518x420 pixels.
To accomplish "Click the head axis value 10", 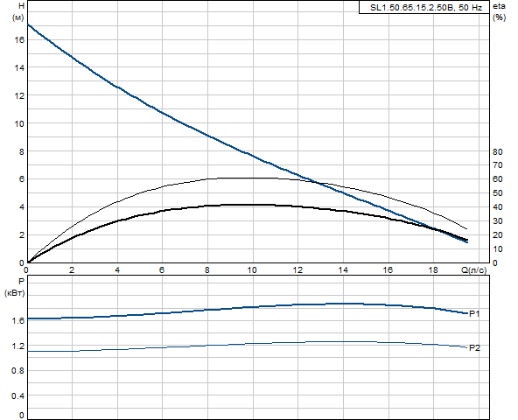I will pyautogui.click(x=19, y=124).
